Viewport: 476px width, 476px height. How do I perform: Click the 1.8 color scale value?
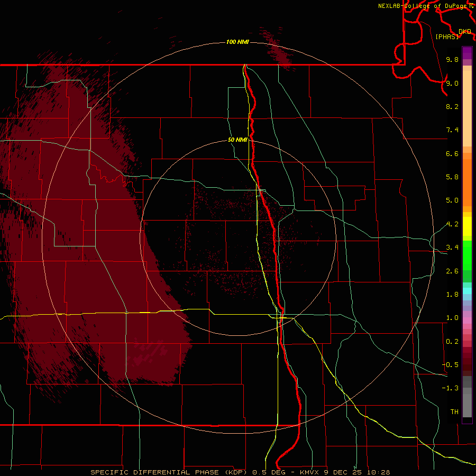(x=452, y=295)
